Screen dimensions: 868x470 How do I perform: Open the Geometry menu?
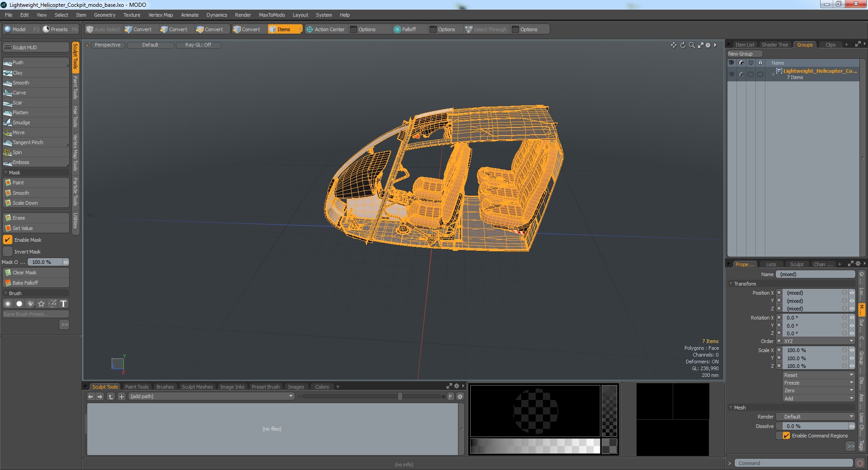(x=104, y=15)
